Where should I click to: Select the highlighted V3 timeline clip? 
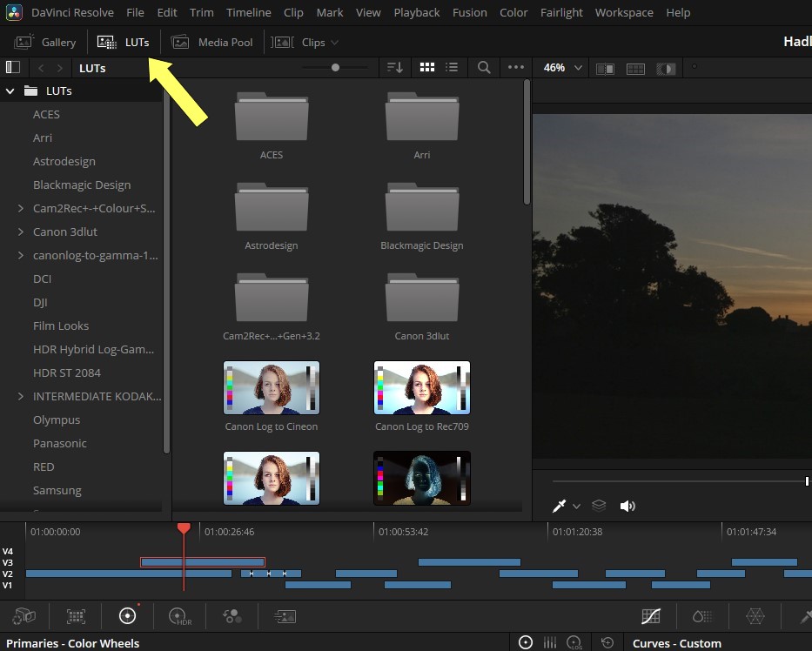point(203,562)
